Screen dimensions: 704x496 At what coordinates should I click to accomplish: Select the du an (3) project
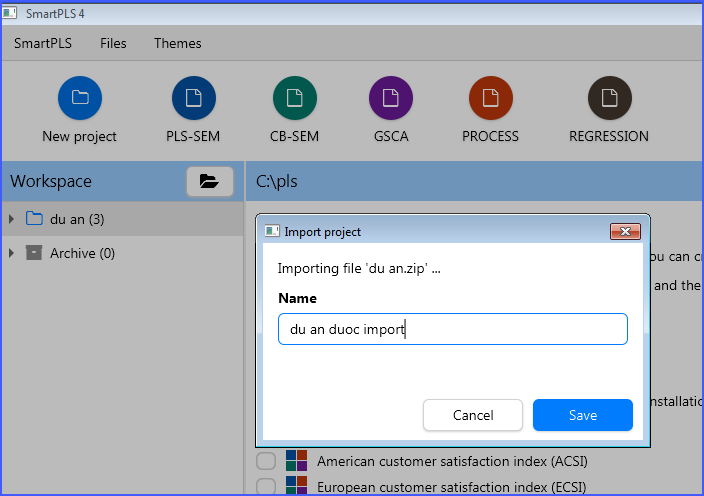(77, 219)
